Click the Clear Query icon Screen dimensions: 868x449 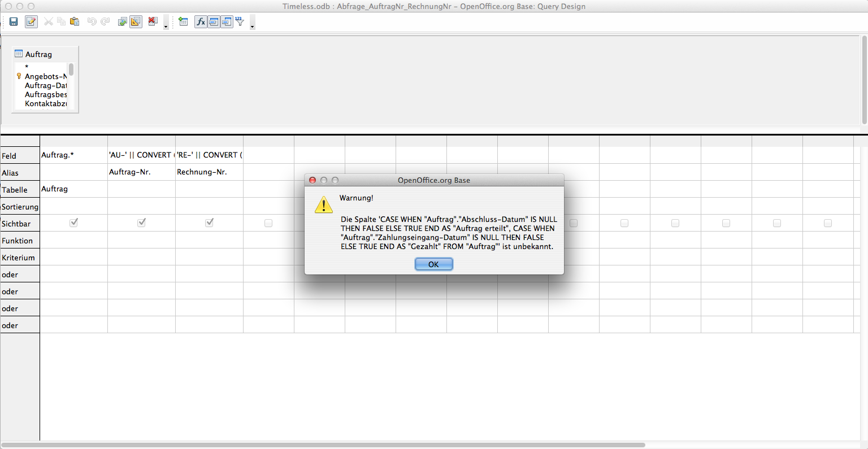coord(152,22)
